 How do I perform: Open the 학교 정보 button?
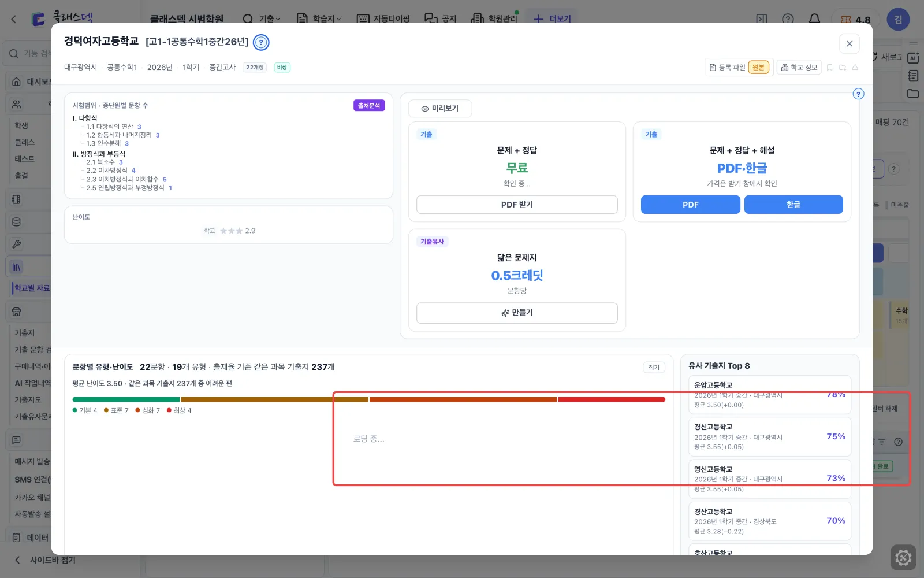pyautogui.click(x=799, y=68)
